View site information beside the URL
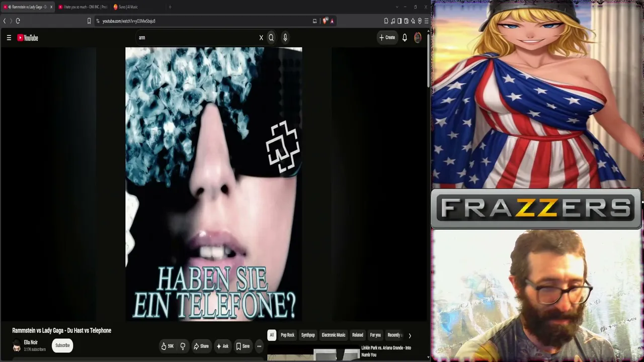This screenshot has height=362, width=644. tap(98, 21)
